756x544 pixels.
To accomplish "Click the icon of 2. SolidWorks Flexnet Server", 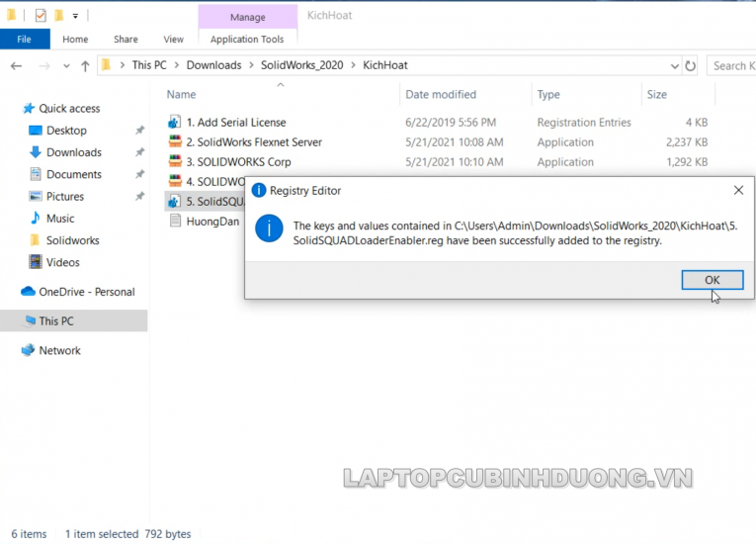I will [175, 141].
